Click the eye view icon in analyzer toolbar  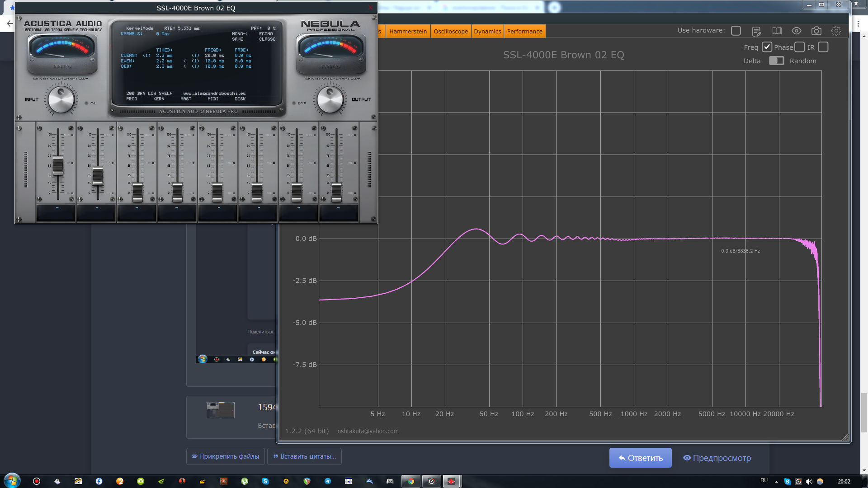pos(797,31)
